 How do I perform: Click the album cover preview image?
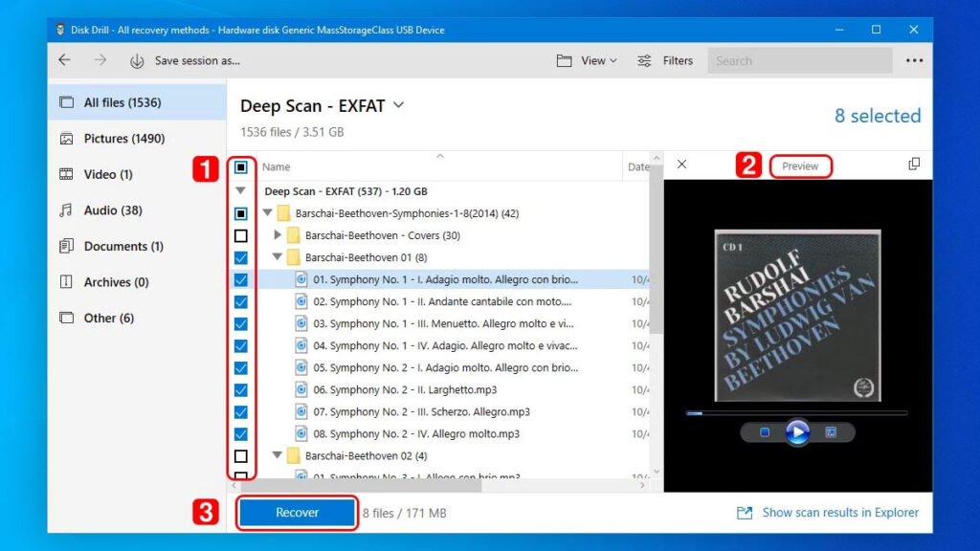point(797,316)
